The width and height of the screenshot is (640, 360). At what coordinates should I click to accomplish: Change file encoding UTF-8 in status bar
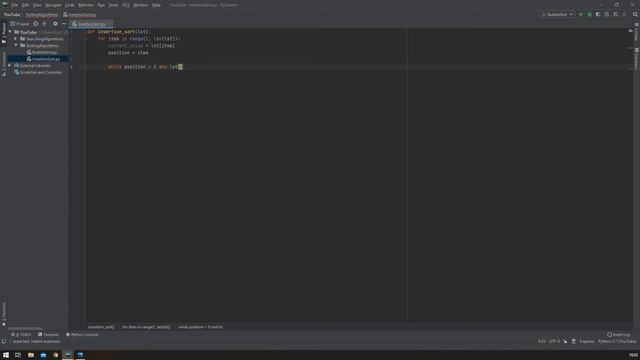554,341
